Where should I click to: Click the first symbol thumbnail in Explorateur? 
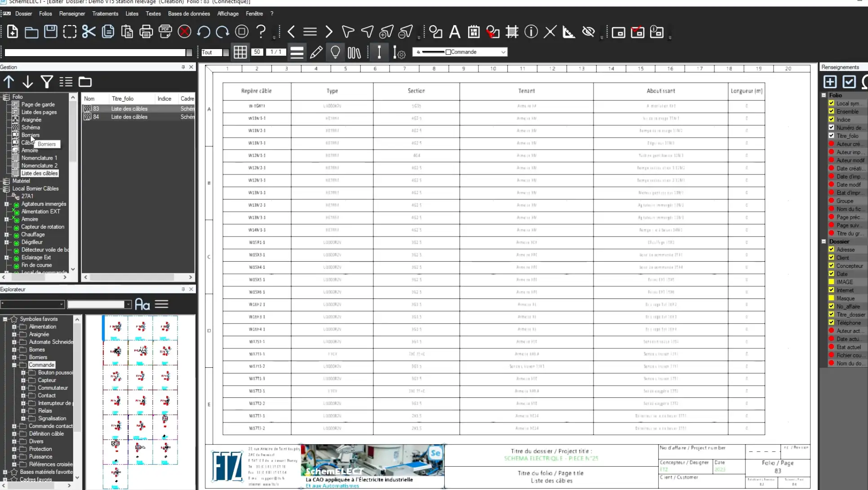(x=115, y=327)
